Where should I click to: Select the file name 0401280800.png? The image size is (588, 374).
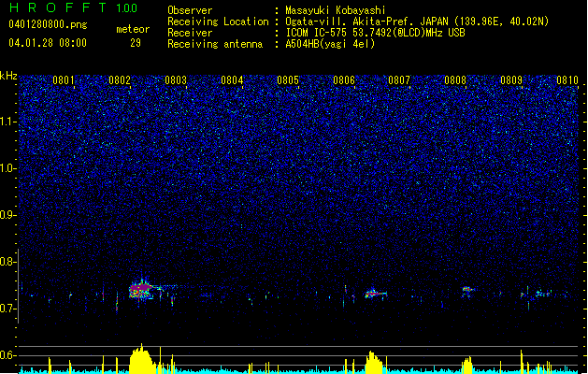pyautogui.click(x=48, y=25)
